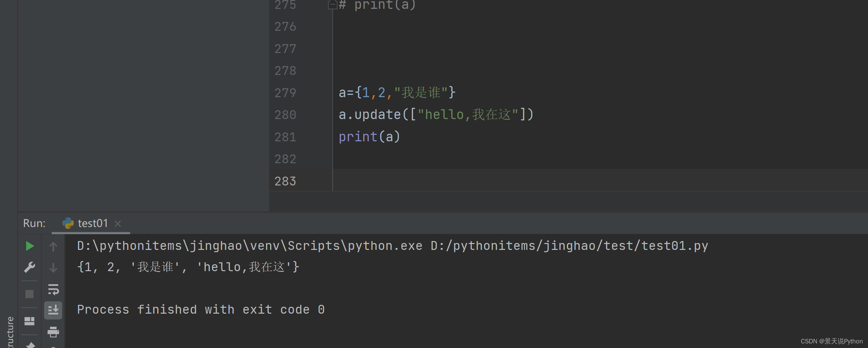This screenshot has height=348, width=868.
Task: Go down the stack trace arrow
Action: pos(53,268)
